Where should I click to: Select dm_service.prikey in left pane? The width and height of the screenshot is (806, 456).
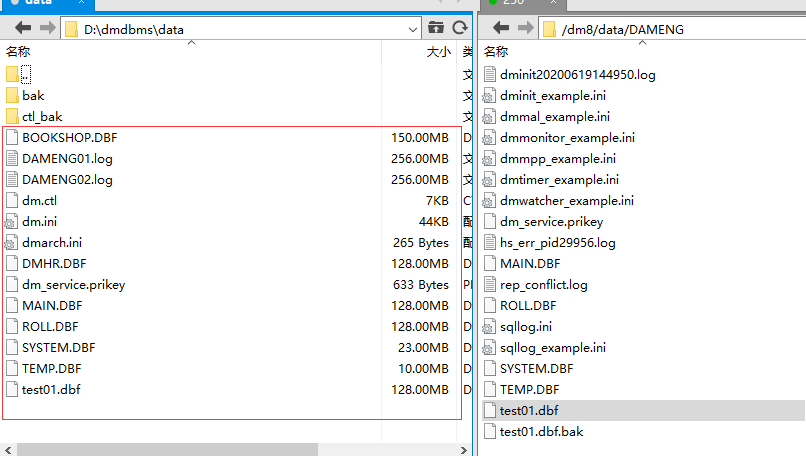click(74, 285)
